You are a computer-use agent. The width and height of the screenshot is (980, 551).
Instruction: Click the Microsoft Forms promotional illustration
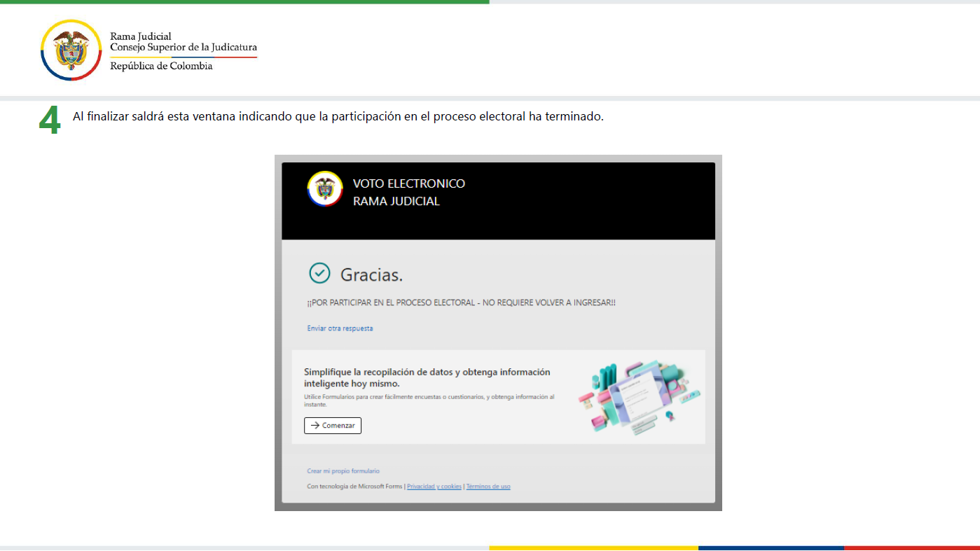[x=640, y=397]
